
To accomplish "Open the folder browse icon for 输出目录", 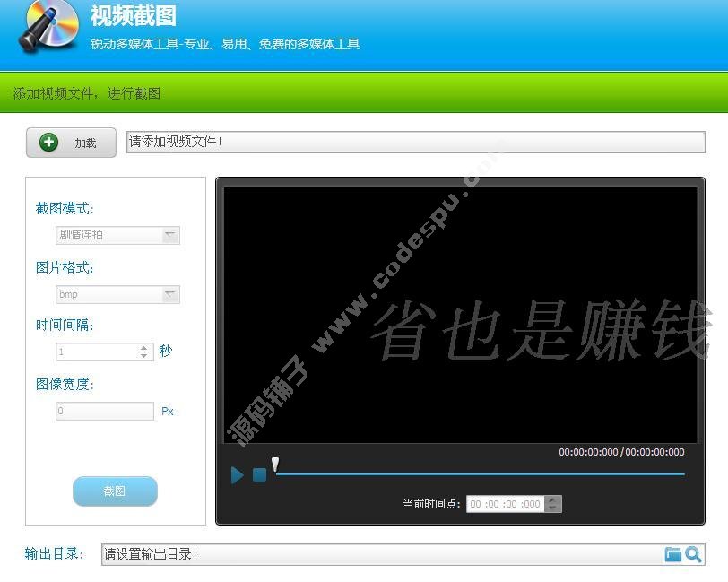I will point(672,554).
